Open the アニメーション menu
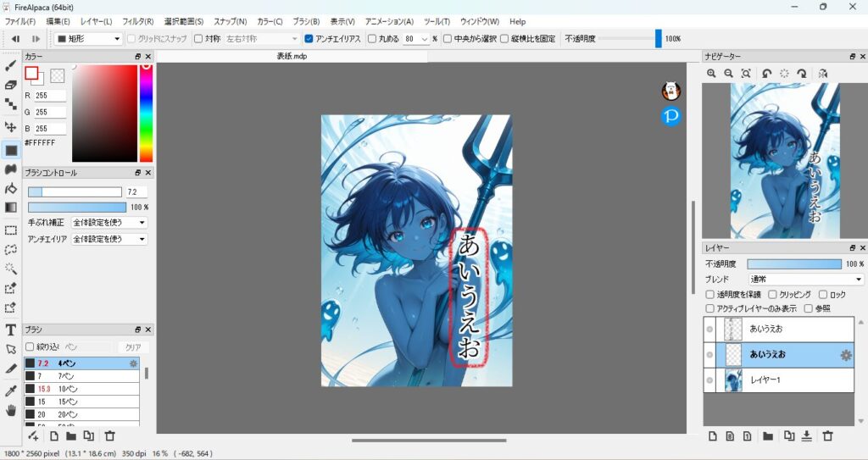Image resolution: width=868 pixels, height=460 pixels. pyautogui.click(x=389, y=21)
